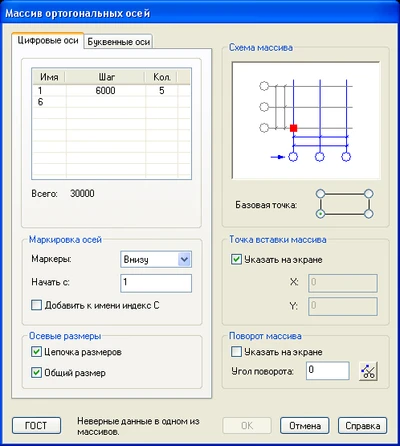400x446 pixels.
Task: Uncheck Указать на экране for insertion point
Action: coord(236,259)
